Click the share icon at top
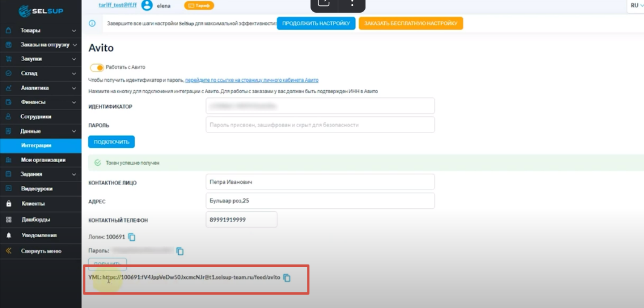 [x=324, y=3]
